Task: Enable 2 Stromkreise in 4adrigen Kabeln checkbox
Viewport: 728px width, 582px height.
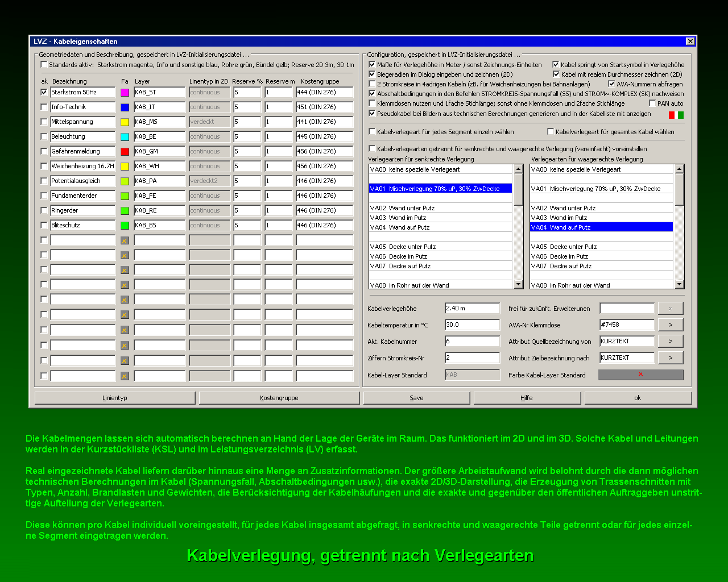Action: pyautogui.click(x=372, y=84)
